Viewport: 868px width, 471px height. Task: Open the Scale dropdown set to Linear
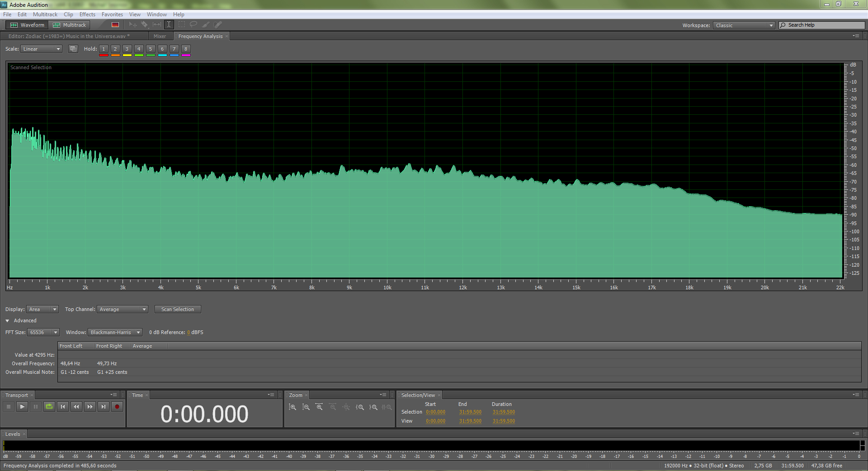pos(41,49)
